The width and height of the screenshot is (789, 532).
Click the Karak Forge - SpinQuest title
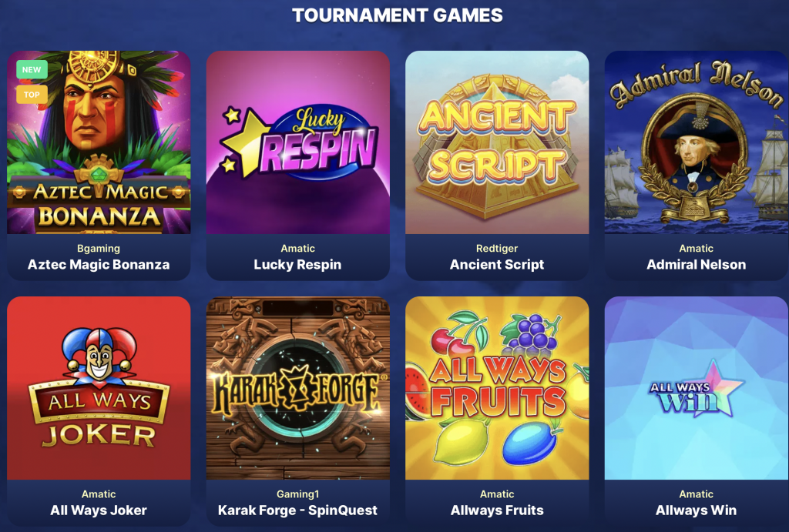click(297, 510)
